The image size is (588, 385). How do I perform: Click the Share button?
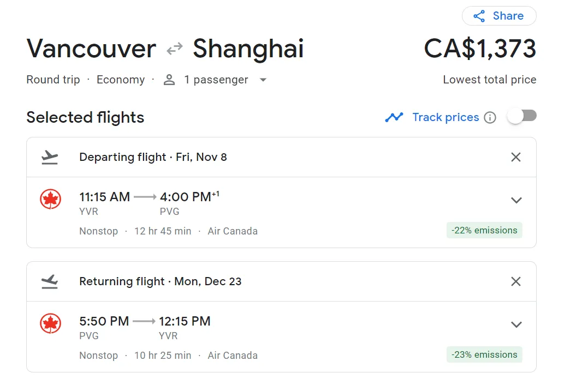(499, 16)
